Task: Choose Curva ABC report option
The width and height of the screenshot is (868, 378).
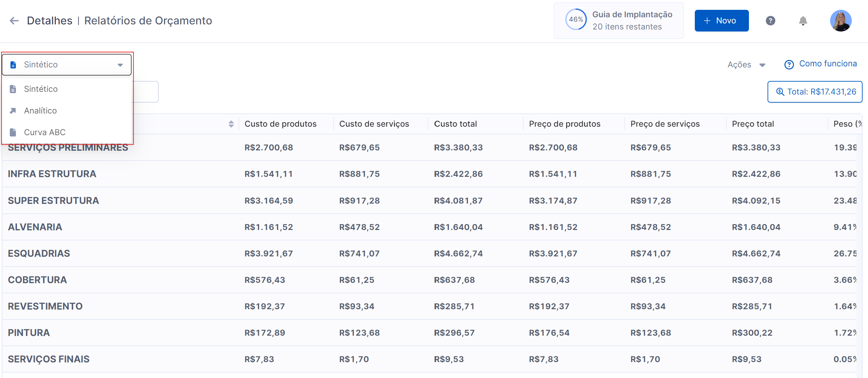Action: click(45, 132)
